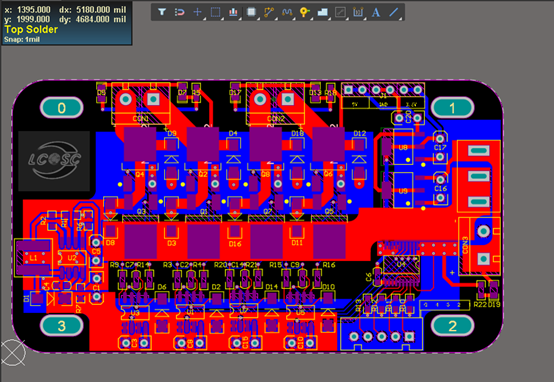Select the length tuning meander tool
Image resolution: width=554 pixels, height=382 pixels.
287,12
